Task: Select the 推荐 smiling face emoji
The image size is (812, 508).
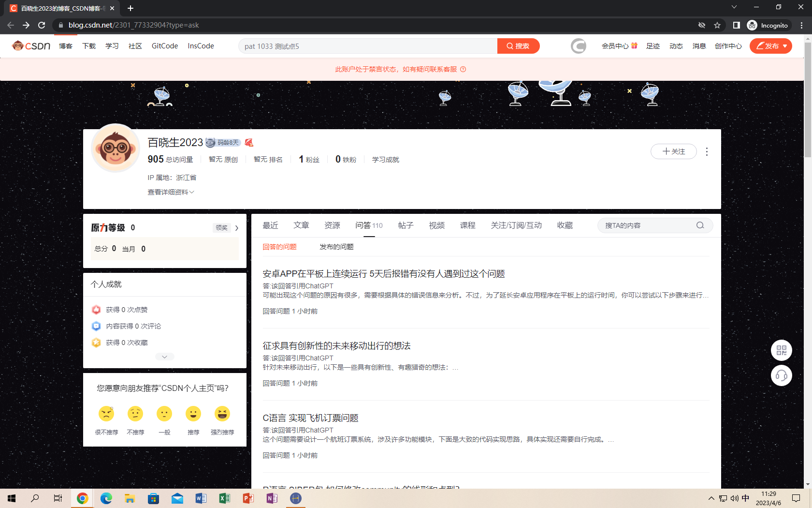Action: pos(193,414)
